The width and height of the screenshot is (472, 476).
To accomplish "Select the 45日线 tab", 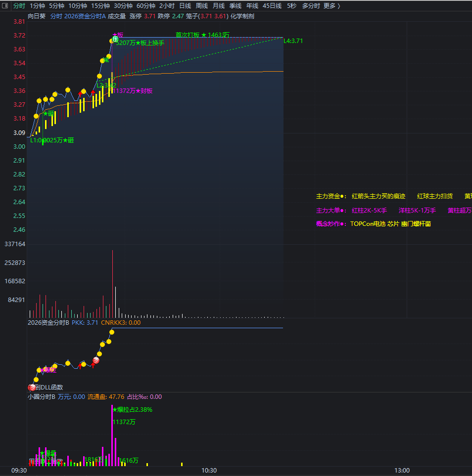I will [x=272, y=6].
